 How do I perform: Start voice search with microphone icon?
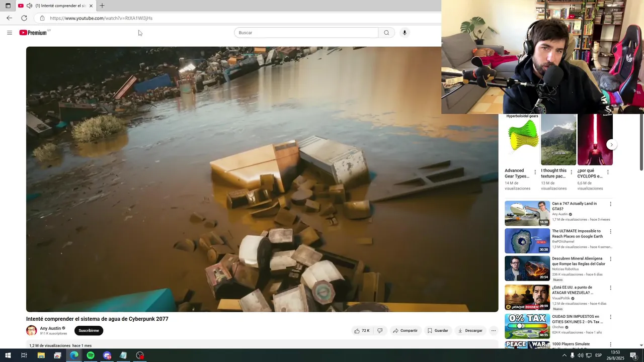point(405,33)
